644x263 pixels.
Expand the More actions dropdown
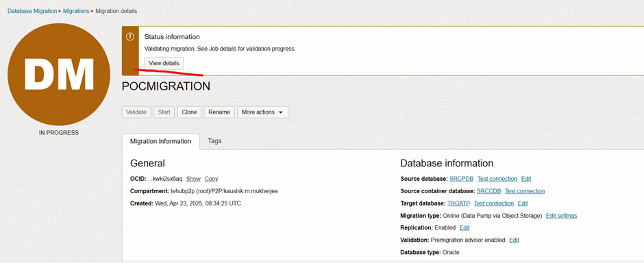coord(263,112)
